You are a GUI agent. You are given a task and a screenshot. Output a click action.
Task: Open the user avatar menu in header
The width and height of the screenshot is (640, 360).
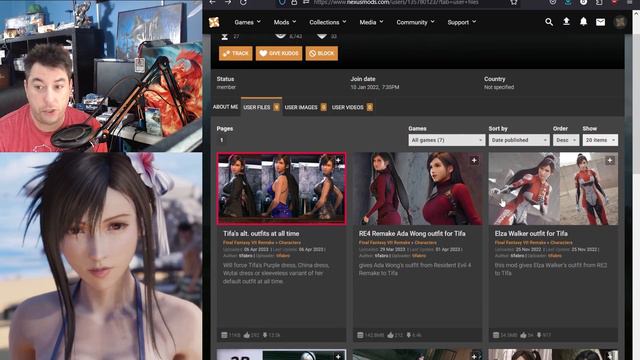620,22
